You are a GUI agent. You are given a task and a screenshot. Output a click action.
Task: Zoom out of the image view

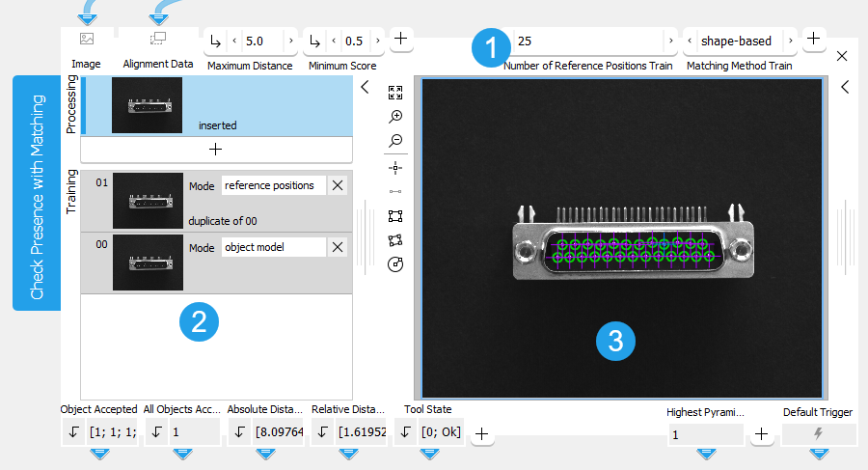click(x=395, y=141)
